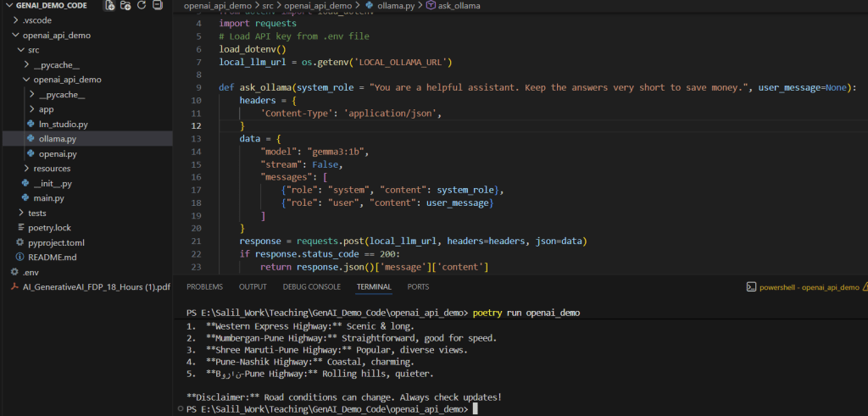This screenshot has height=416, width=868.
Task: Switch to the PROBLEMS tab
Action: coord(207,287)
